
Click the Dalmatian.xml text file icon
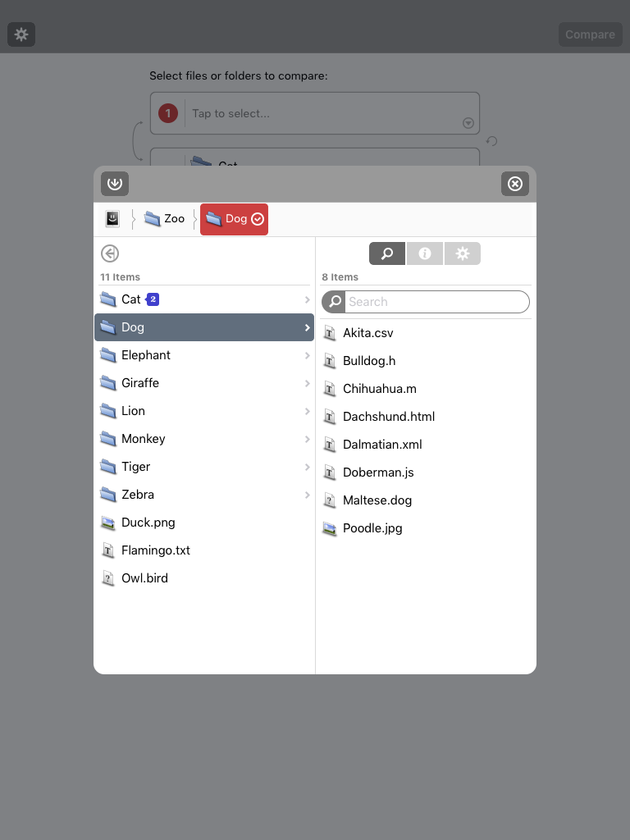point(330,445)
